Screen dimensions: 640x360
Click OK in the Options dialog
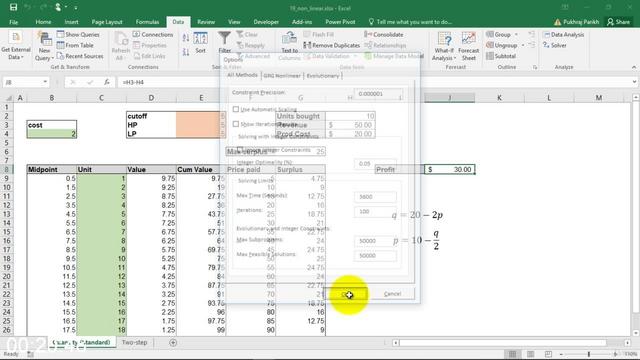[347, 293]
